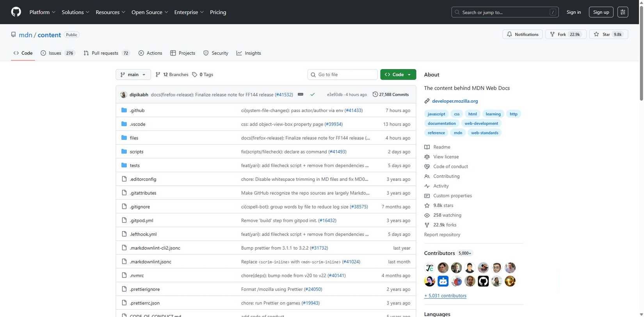644x317 pixels.
Task: Open the Pull requests tab
Action: pyautogui.click(x=106, y=53)
